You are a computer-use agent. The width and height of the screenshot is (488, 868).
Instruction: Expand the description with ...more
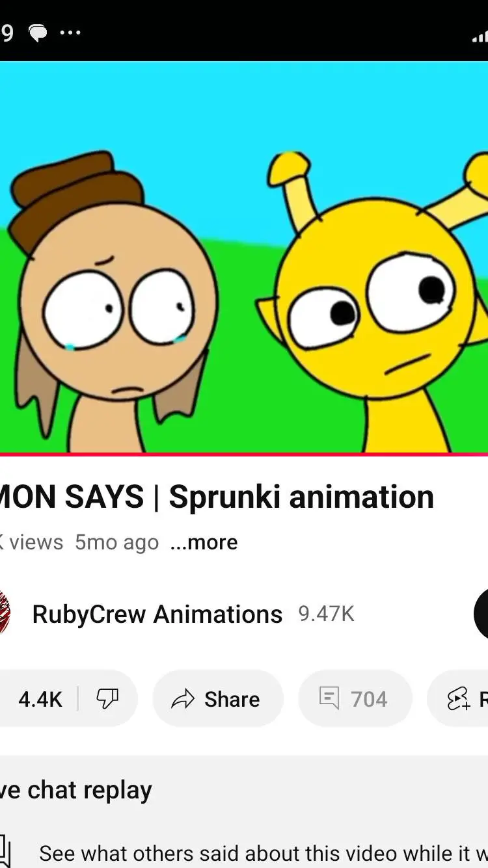point(204,542)
